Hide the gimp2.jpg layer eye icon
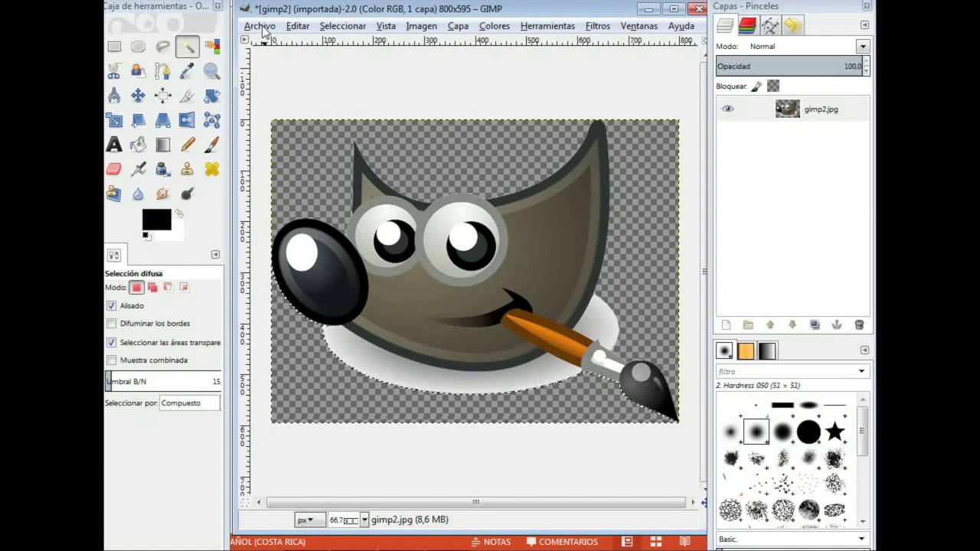980x551 pixels. (727, 109)
